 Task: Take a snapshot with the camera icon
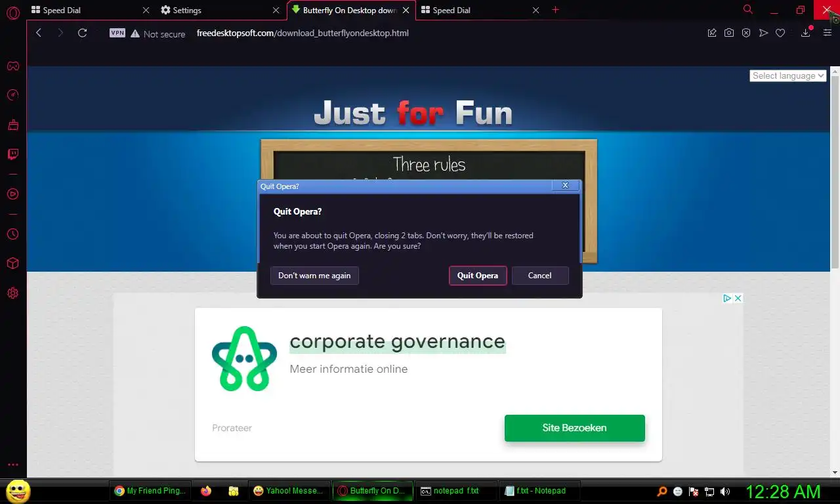[729, 33]
